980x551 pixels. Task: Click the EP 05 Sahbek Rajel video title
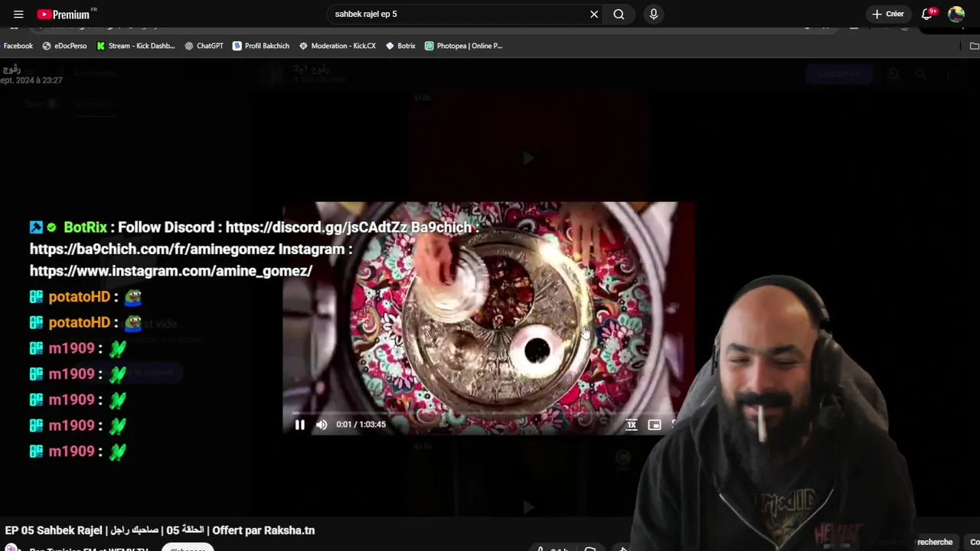point(159,530)
